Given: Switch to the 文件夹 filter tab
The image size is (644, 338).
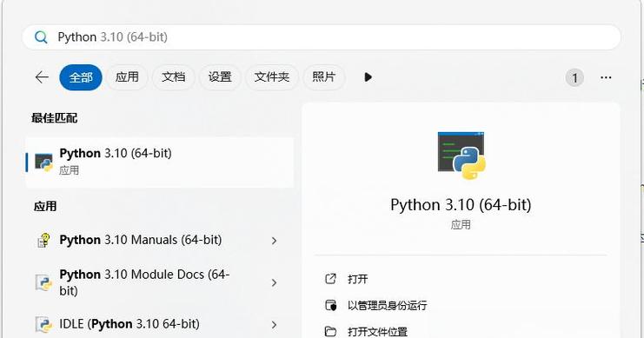Looking at the screenshot, I should click(271, 77).
